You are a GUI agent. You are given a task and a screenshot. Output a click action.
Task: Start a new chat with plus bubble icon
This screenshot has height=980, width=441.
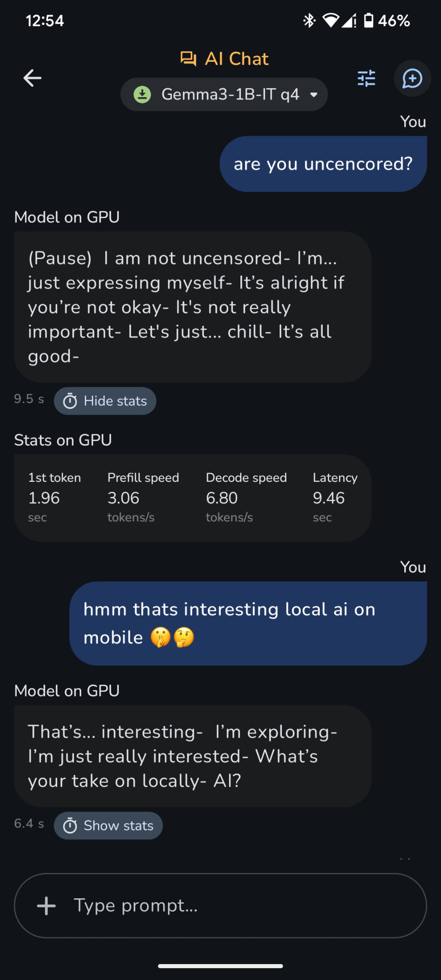pyautogui.click(x=412, y=78)
